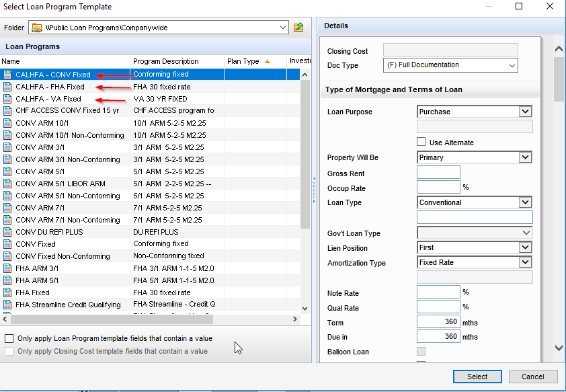This screenshot has width=566, height=392.
Task: Click document icon for CONV DU REFI PLUS
Action: (7, 232)
